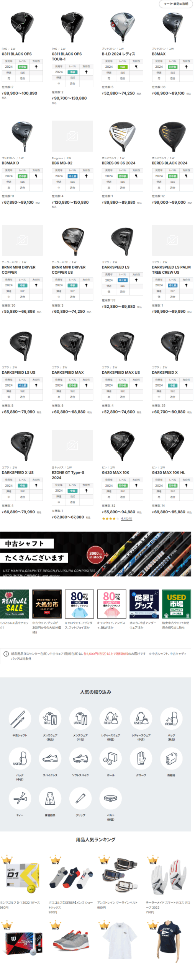Select the 距離計 rangefinder icon
Image resolution: width=195 pixels, height=980 pixels.
(x=171, y=758)
